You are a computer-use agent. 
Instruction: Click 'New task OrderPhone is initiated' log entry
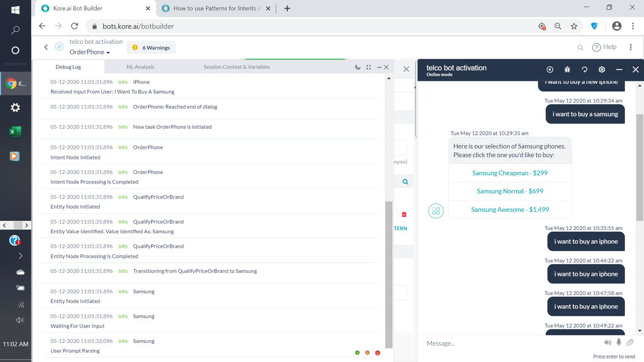click(x=172, y=127)
